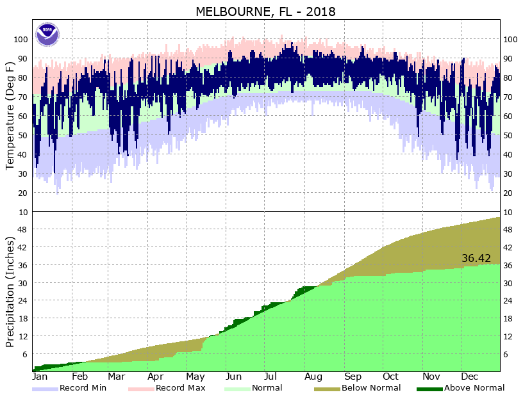The image size is (532, 397).
Task: Select the Record Min lavender legend swatch
Action: click(45, 389)
